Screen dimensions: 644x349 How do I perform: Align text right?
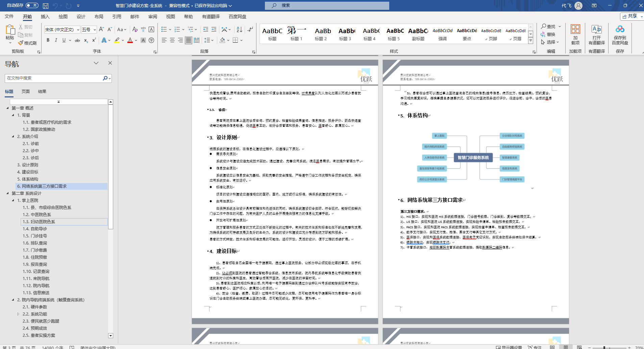(x=180, y=40)
